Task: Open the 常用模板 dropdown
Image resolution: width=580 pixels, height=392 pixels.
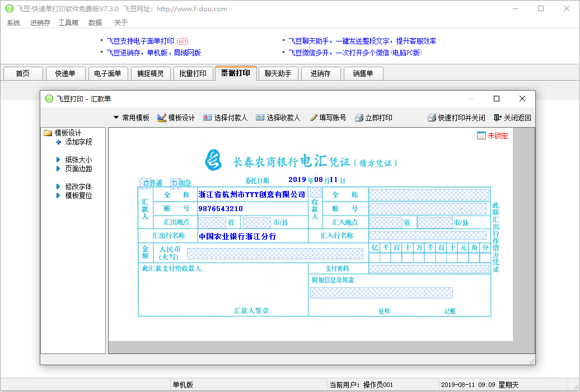Action: 132,118
